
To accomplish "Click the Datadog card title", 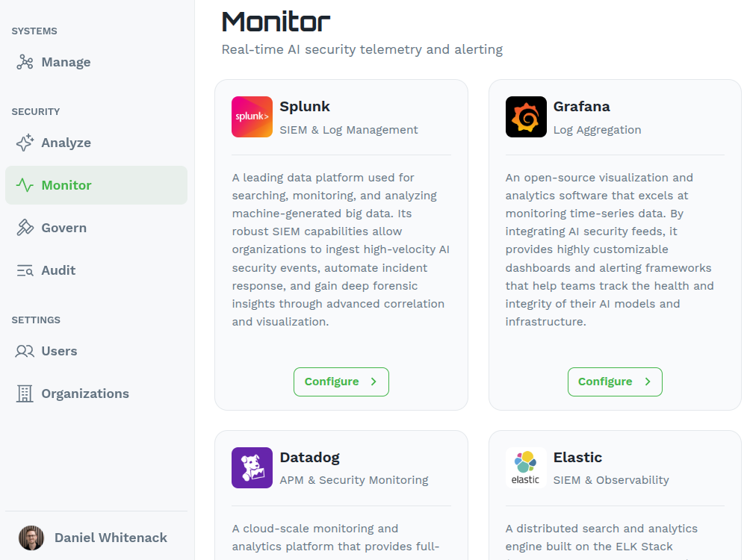I will click(310, 457).
